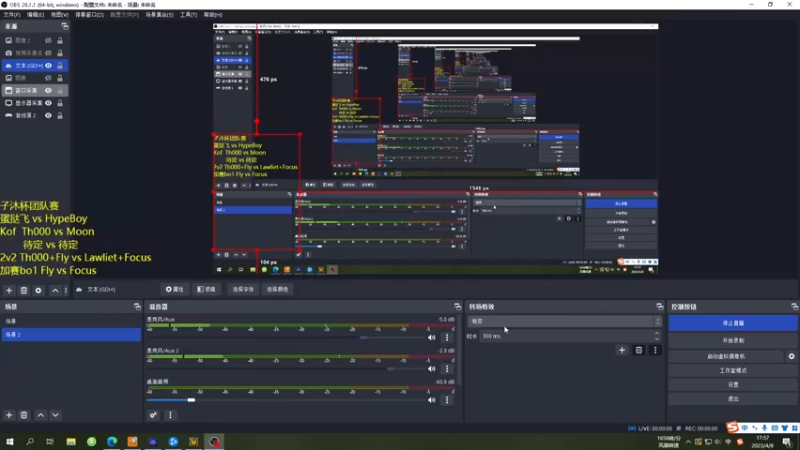Click the 工作室模式 button
The width and height of the screenshot is (800, 450).
tap(733, 370)
